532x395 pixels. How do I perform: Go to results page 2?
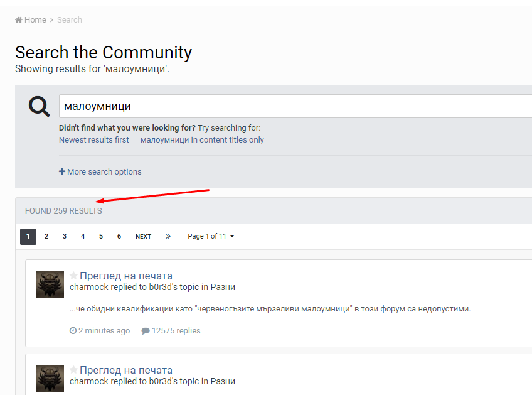(x=46, y=236)
